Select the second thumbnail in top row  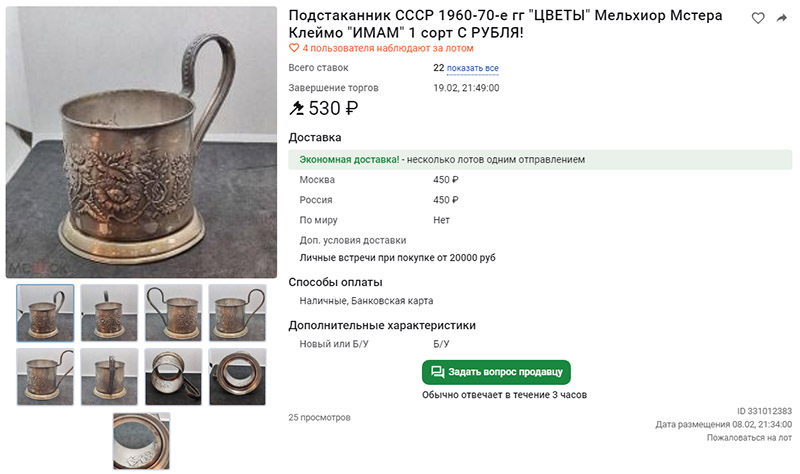tap(109, 313)
